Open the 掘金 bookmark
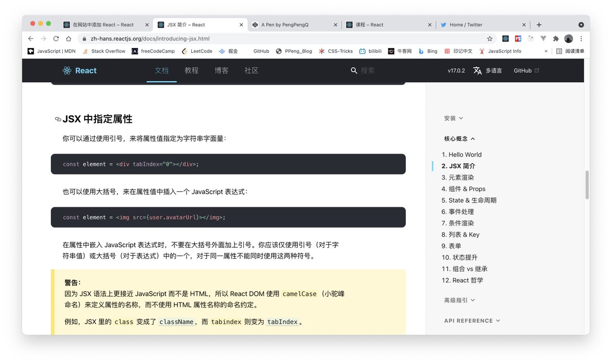The width and height of the screenshot is (612, 364). pyautogui.click(x=228, y=51)
